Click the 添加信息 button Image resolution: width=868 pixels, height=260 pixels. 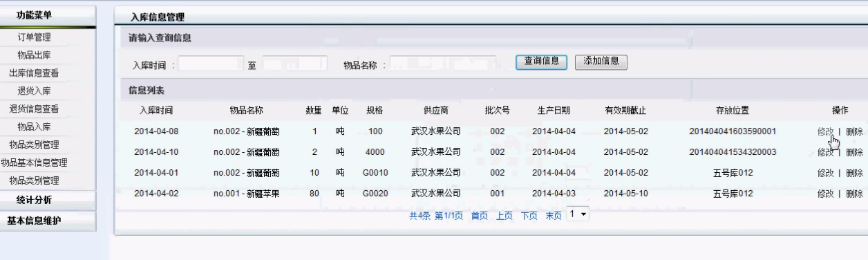(601, 62)
